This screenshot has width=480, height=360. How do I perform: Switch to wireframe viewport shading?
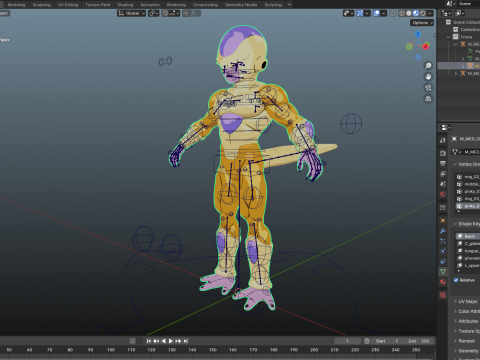pos(402,13)
